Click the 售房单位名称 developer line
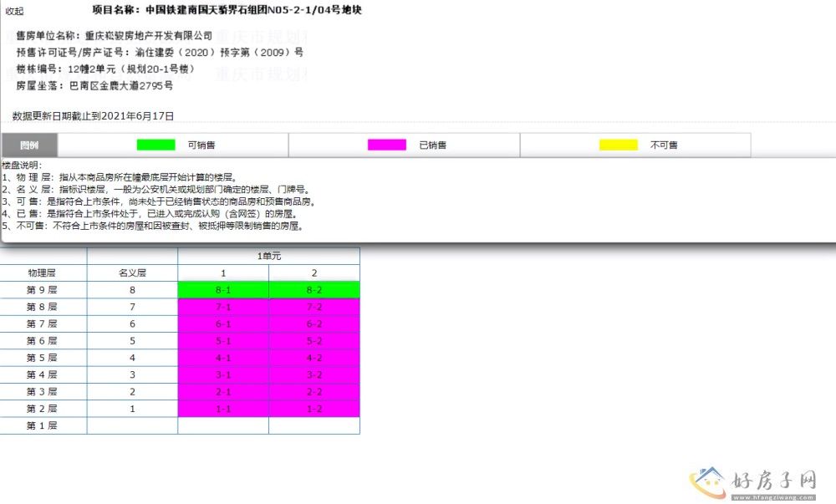836x504 pixels. [x=114, y=36]
